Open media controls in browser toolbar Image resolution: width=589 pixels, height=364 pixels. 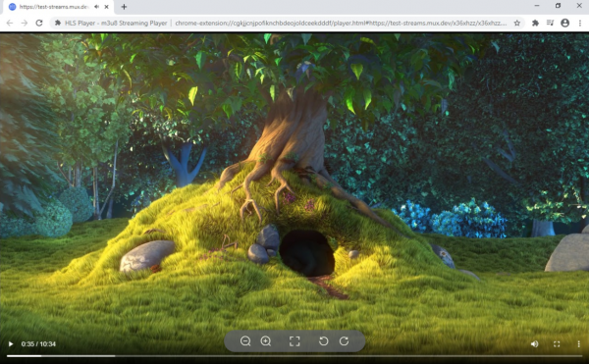point(551,23)
